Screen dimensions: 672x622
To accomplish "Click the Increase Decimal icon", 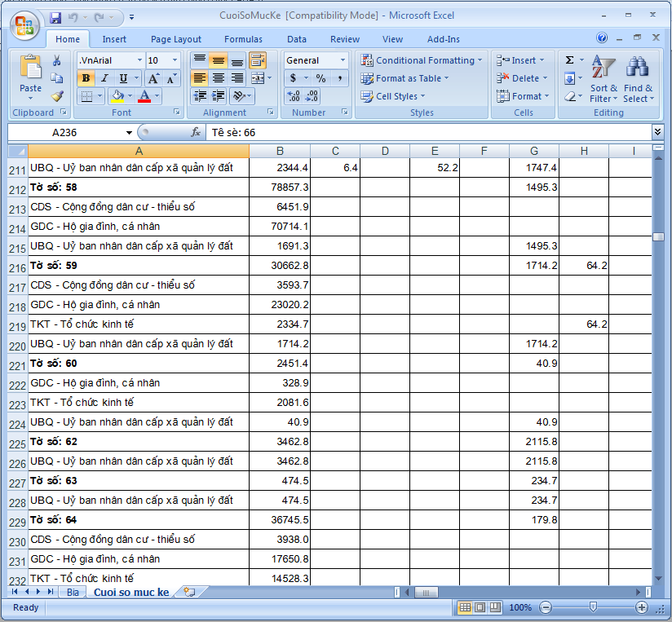I will [x=294, y=96].
